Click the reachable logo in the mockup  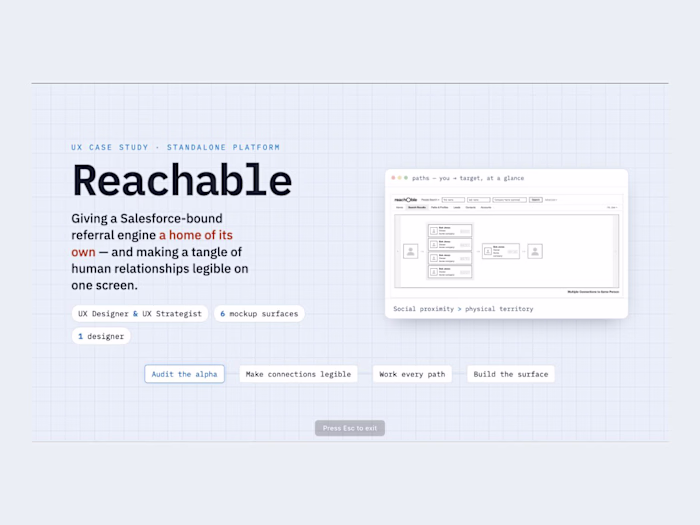click(406, 200)
